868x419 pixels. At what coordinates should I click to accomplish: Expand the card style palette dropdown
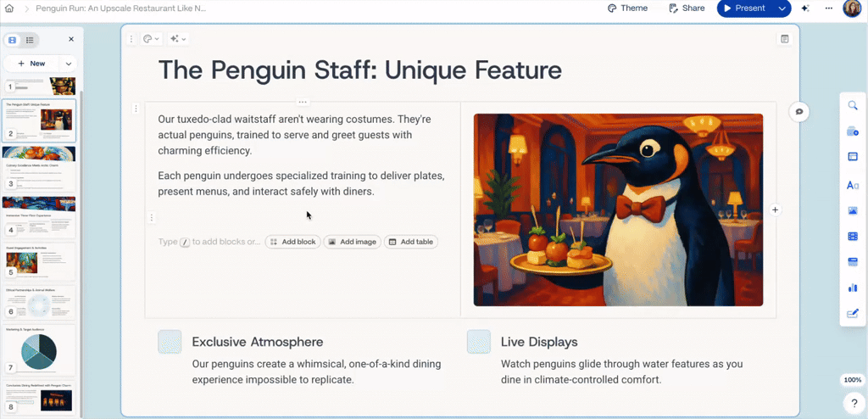[151, 39]
